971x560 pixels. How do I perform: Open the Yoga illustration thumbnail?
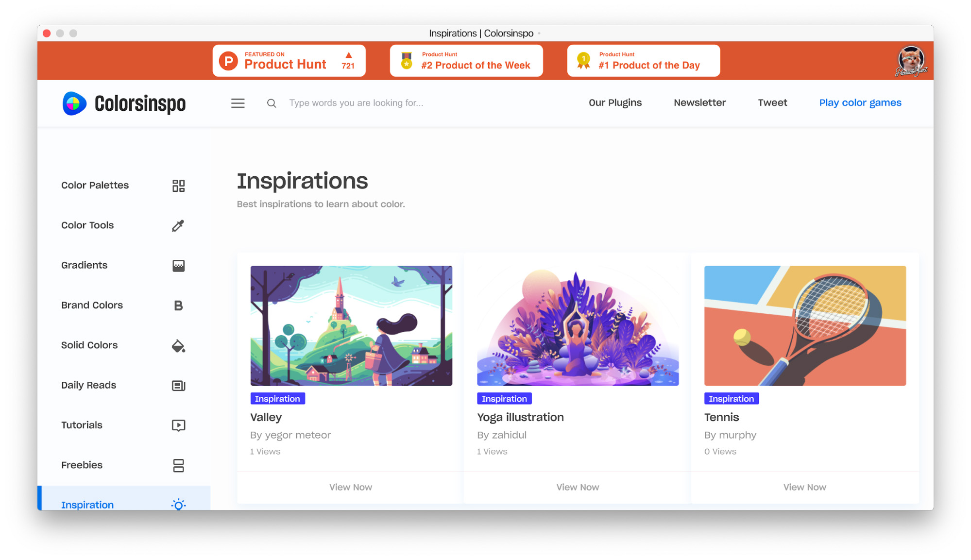click(x=578, y=325)
